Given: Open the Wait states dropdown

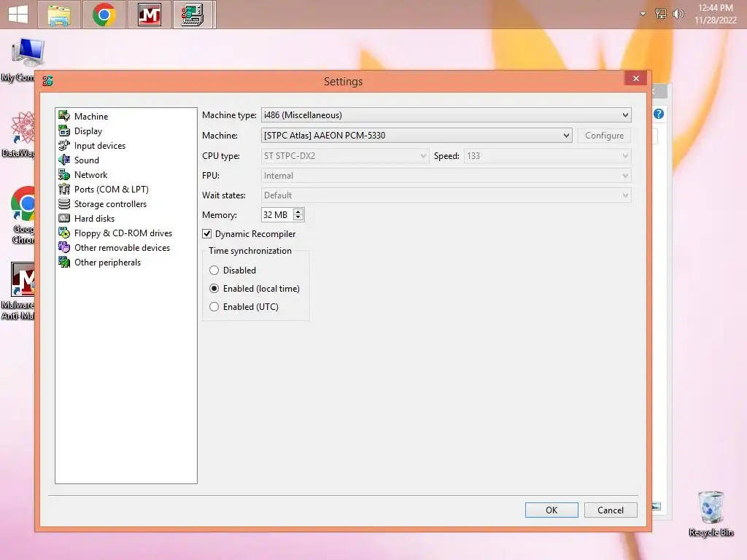Looking at the screenshot, I should (446, 195).
